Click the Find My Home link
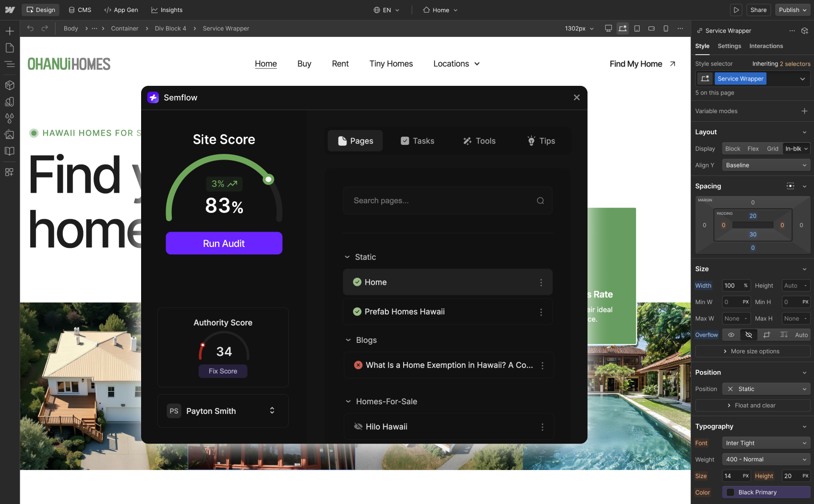Image resolution: width=814 pixels, height=504 pixels. coord(643,64)
